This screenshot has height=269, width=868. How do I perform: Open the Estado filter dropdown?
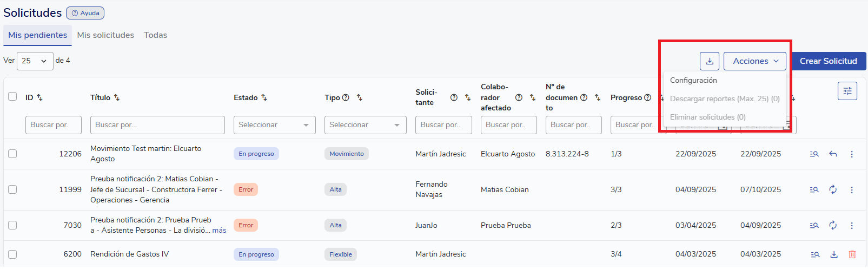coord(274,125)
